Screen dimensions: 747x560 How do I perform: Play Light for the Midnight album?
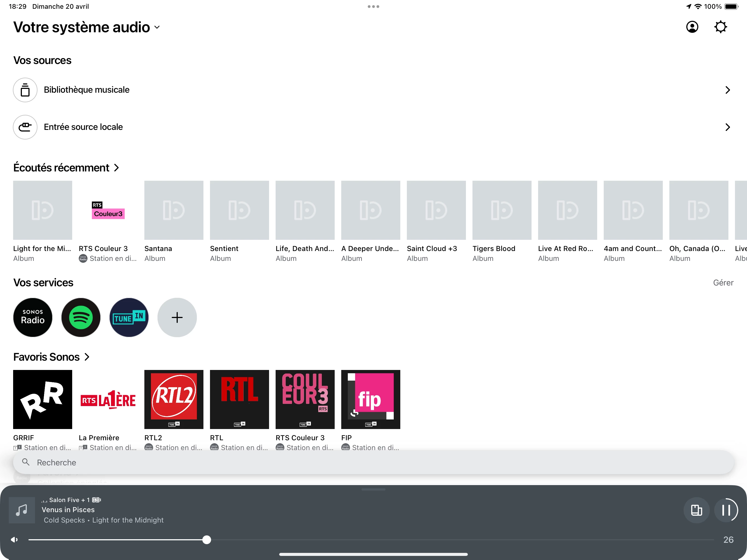coord(43,210)
